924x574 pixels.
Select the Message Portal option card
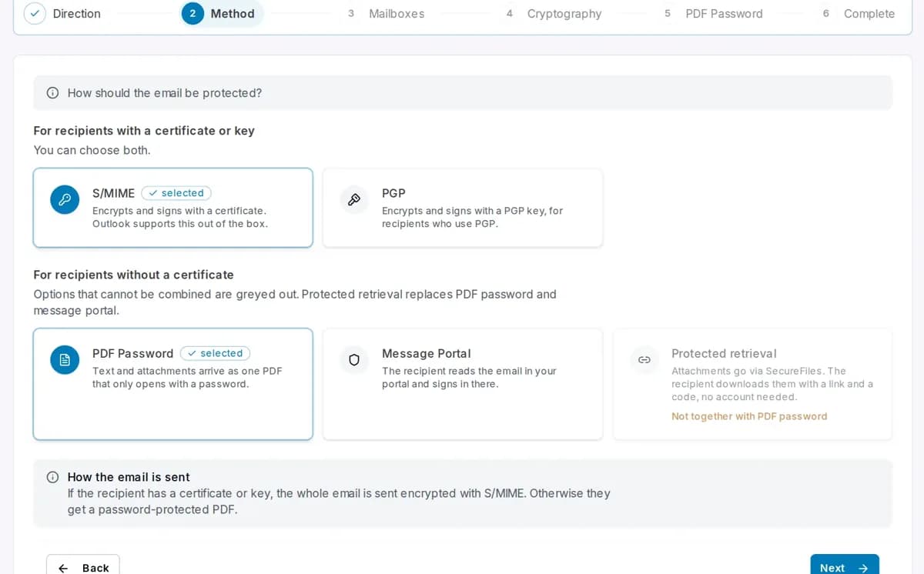tap(463, 384)
